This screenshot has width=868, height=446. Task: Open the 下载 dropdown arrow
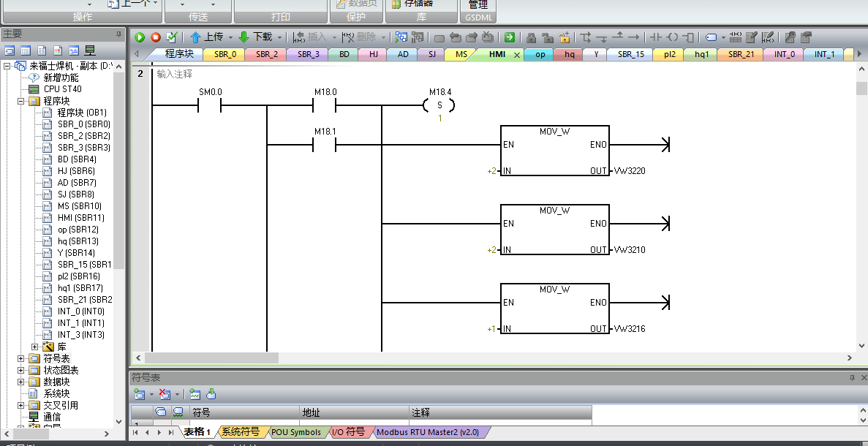coord(279,37)
